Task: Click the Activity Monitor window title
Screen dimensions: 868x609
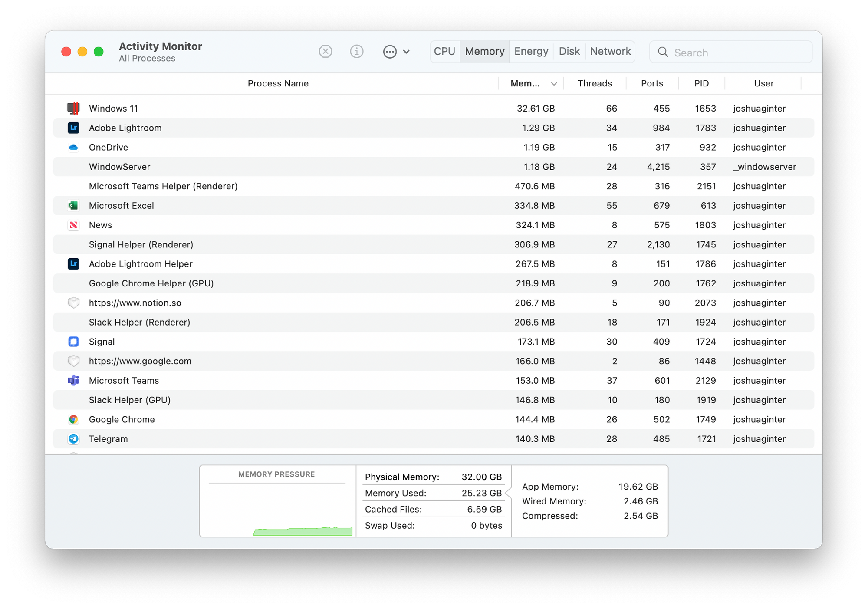Action: (x=160, y=46)
